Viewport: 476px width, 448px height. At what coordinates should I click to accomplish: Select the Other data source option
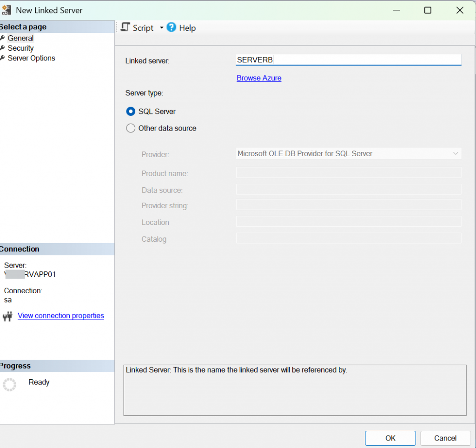click(131, 128)
